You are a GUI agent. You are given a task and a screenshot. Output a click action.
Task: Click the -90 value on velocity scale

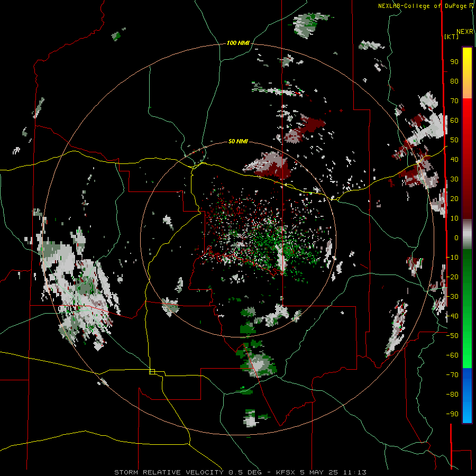pos(452,414)
